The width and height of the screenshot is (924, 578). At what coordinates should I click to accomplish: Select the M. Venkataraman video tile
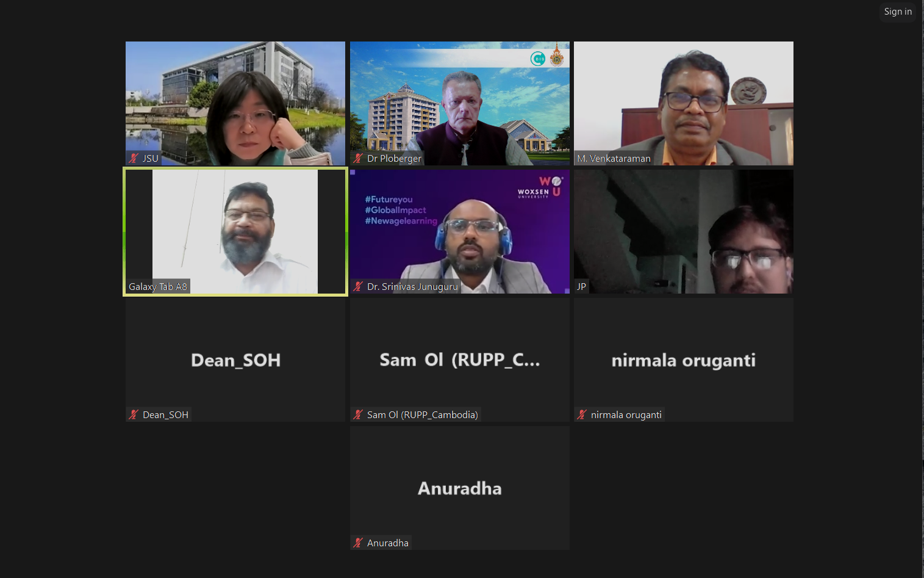pos(684,103)
